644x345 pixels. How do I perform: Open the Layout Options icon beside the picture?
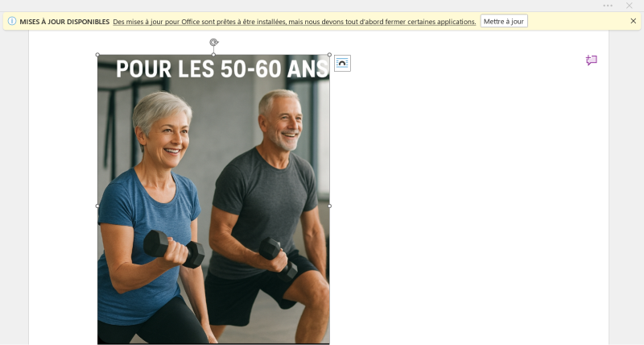342,64
